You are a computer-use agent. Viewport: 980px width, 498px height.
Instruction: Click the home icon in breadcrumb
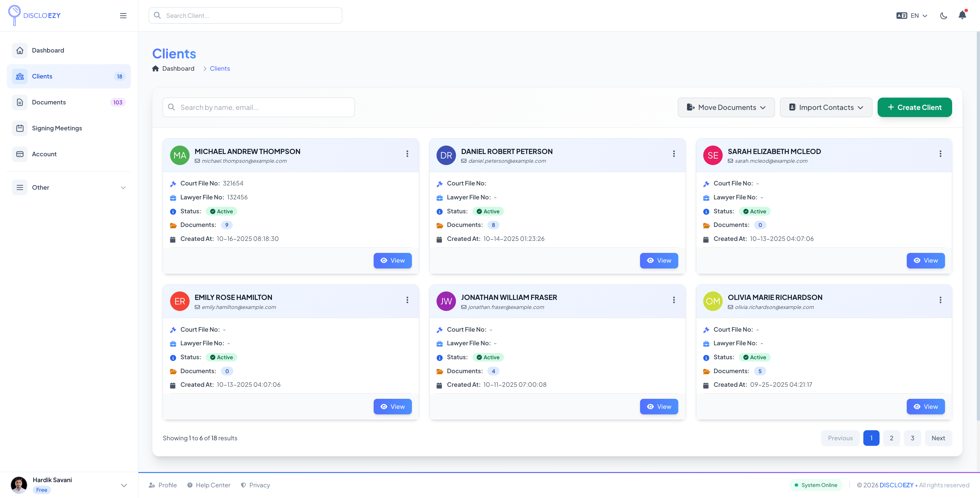point(155,68)
